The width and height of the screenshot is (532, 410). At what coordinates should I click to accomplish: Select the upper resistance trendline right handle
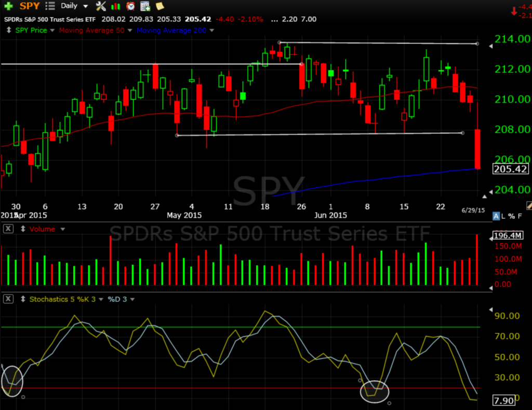(x=477, y=44)
